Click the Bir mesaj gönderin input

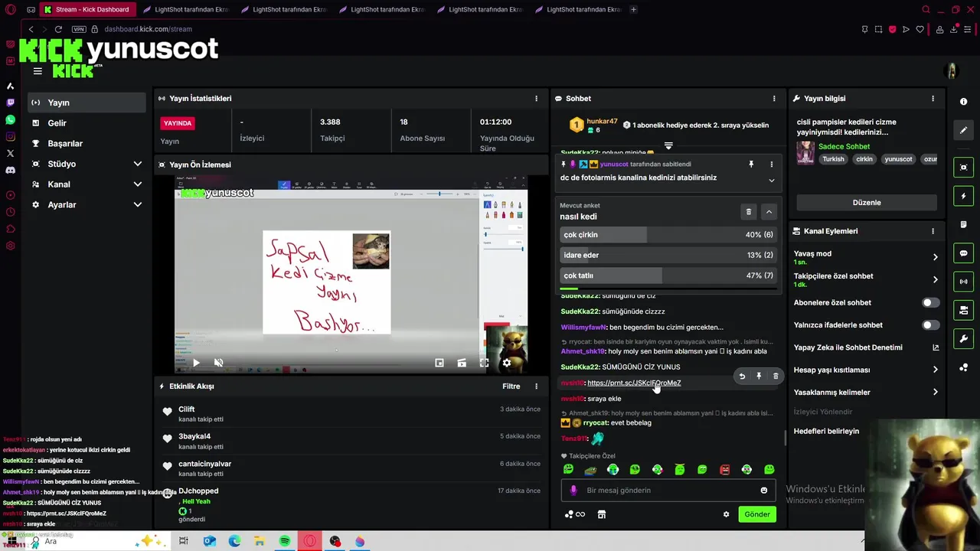tap(670, 491)
